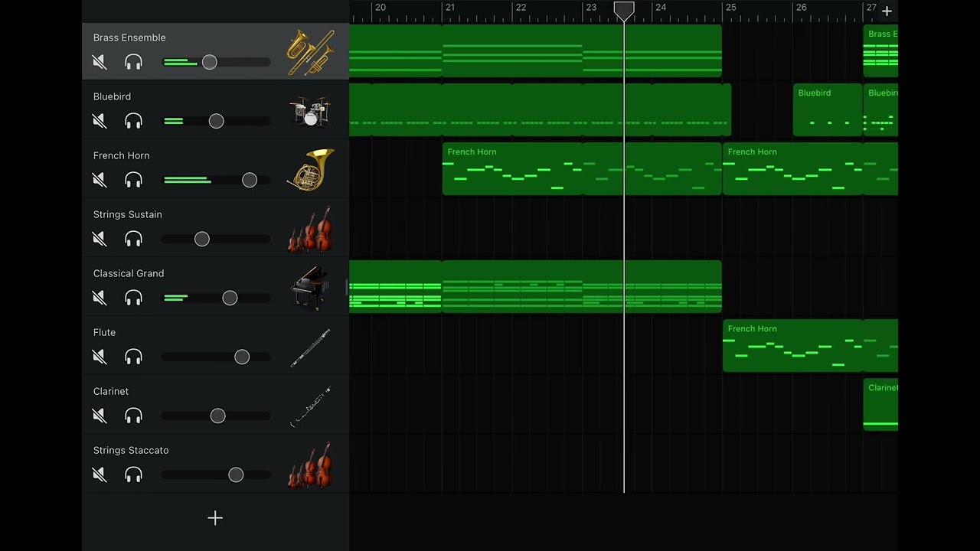This screenshot has width=980, height=551.
Task: Solo the Clarinet track with headphones
Action: coord(134,416)
